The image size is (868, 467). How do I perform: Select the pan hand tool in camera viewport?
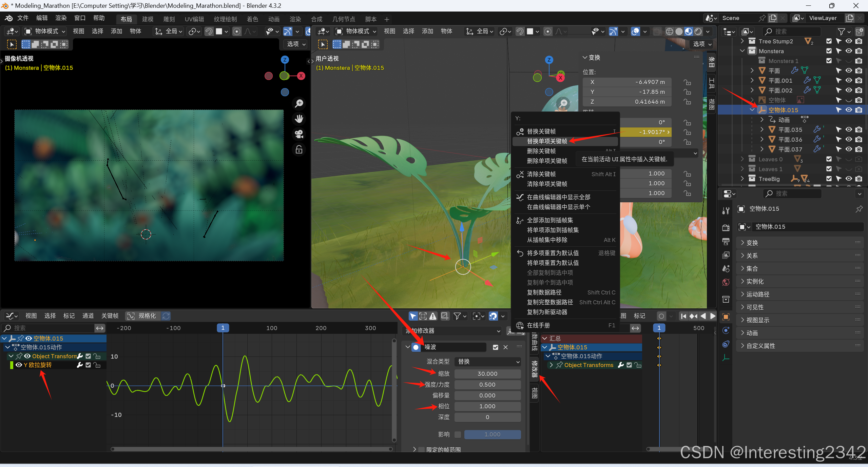click(299, 119)
